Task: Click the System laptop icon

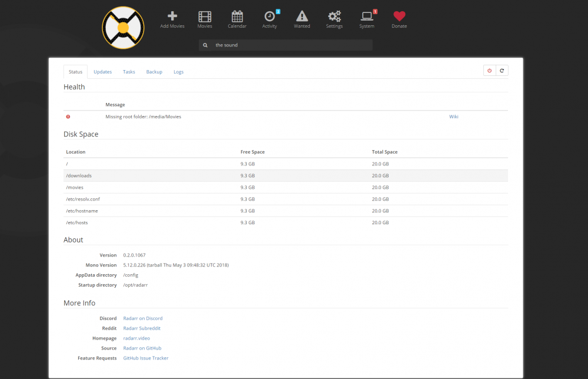Action: click(367, 16)
